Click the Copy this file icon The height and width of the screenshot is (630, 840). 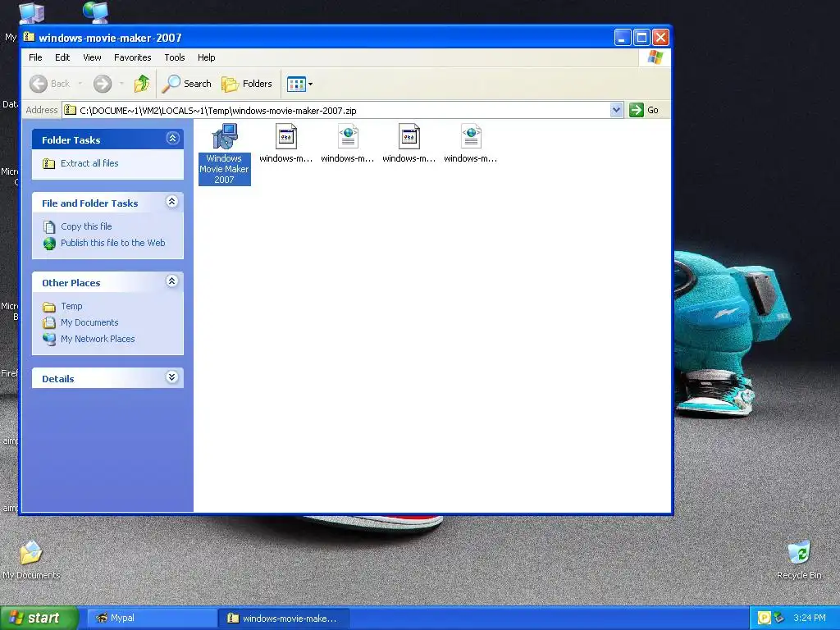(48, 227)
